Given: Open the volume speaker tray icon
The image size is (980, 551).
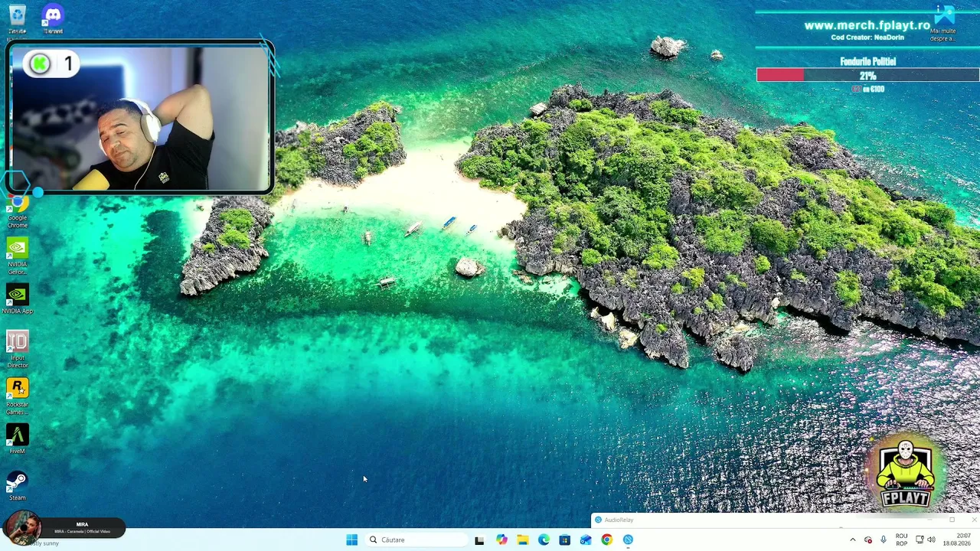Looking at the screenshot, I should (932, 540).
